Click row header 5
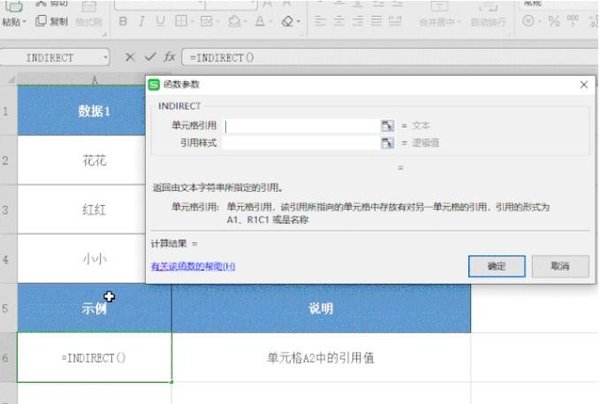The width and height of the screenshot is (600, 404). [8, 308]
